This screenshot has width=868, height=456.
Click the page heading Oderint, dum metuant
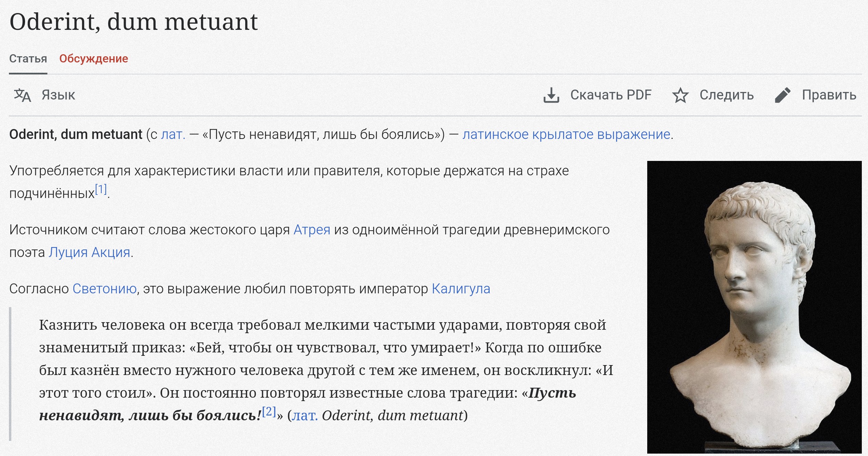coord(134,22)
